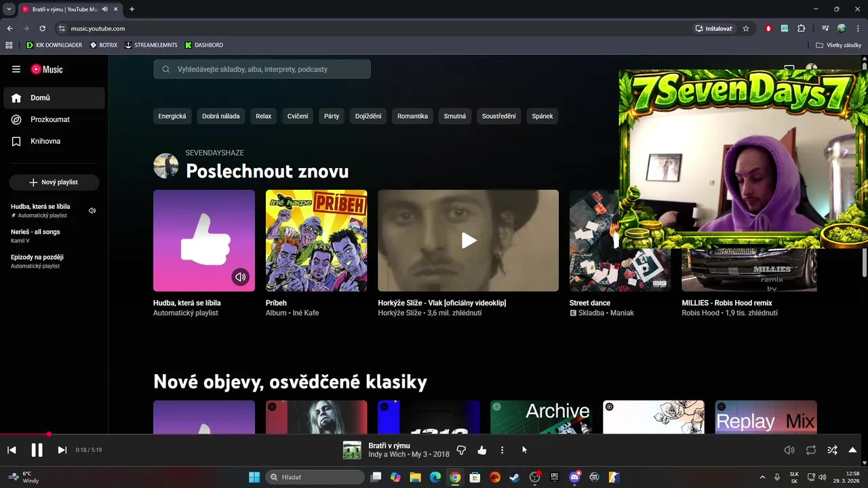Image resolution: width=868 pixels, height=488 pixels.
Task: Open STREAMELEMNTS bookmark
Action: pyautogui.click(x=151, y=45)
